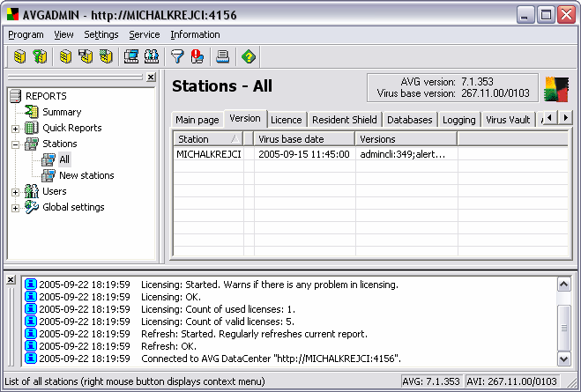Expand the Users tree node
Screen dimensions: 581x392
point(15,192)
